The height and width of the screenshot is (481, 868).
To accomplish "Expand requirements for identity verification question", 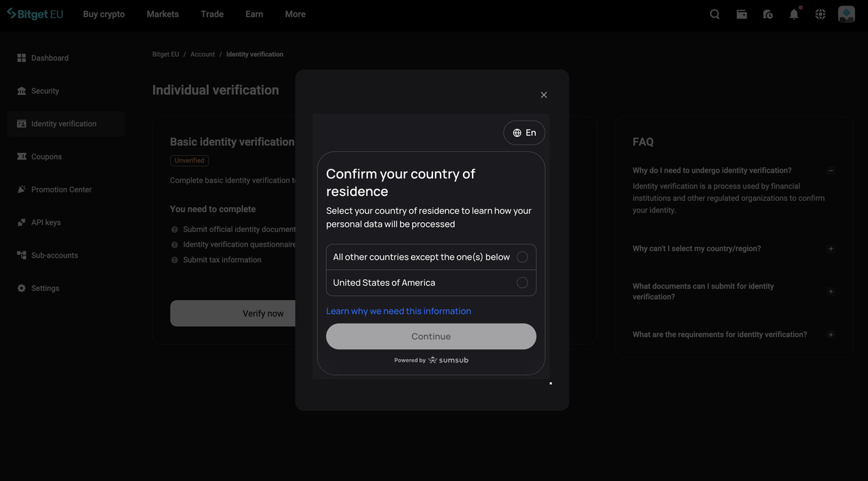I will point(831,335).
